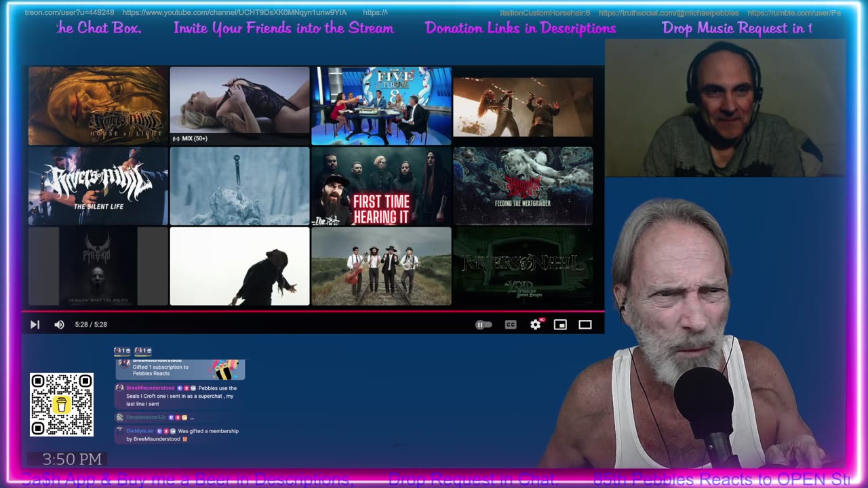The height and width of the screenshot is (488, 868).
Task: Open the Pyramin dark face thumbnail
Action: [98, 266]
